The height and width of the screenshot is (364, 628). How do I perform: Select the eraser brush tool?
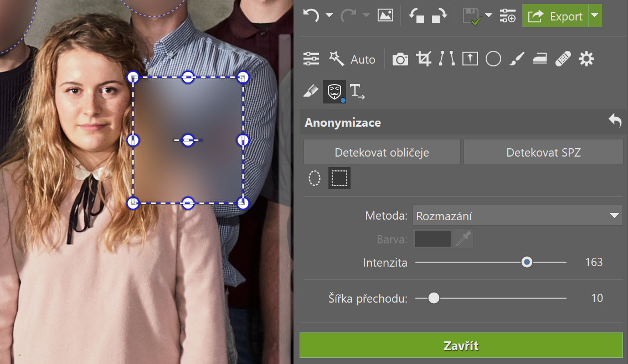coord(311,91)
